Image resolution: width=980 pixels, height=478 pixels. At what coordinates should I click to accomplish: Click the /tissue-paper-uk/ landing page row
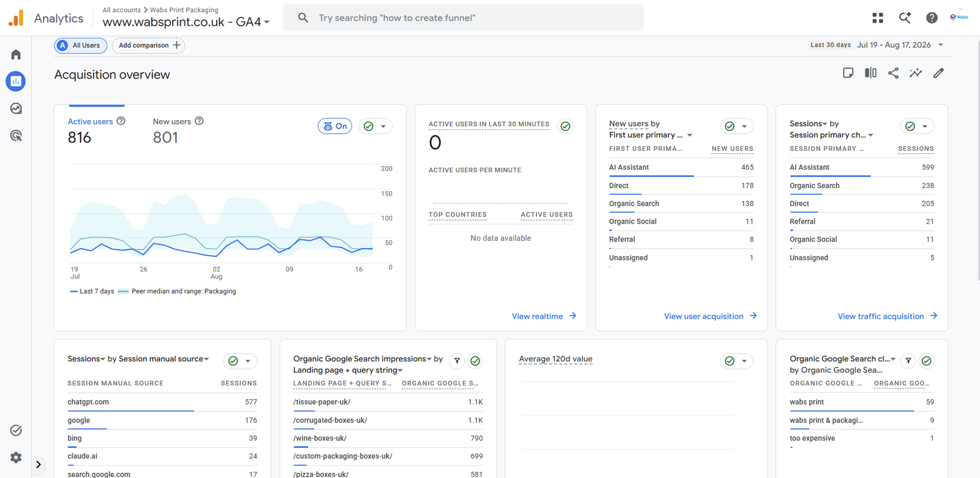[x=388, y=402]
